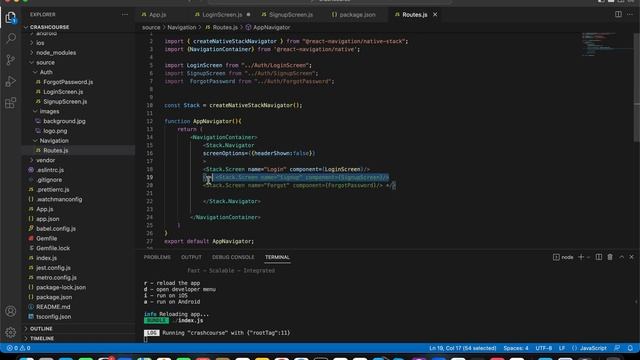Change encoding via 'UTF-8' status item
This screenshot has height=360, width=640.
[544, 348]
